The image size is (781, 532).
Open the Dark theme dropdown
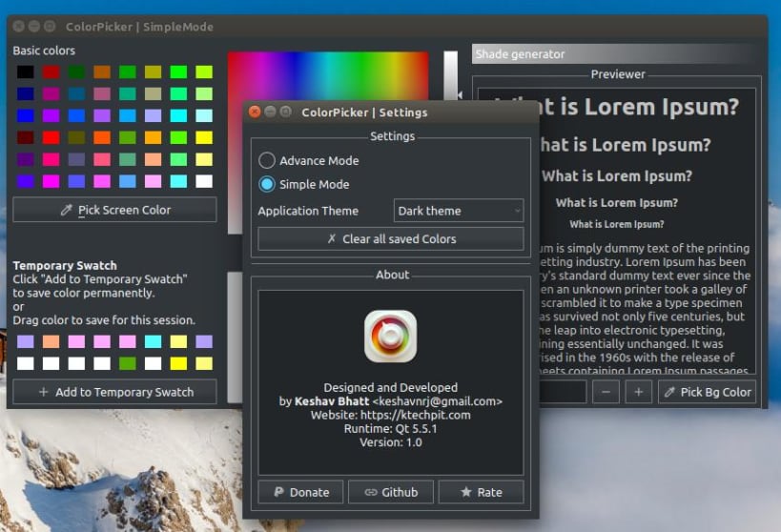coord(459,211)
